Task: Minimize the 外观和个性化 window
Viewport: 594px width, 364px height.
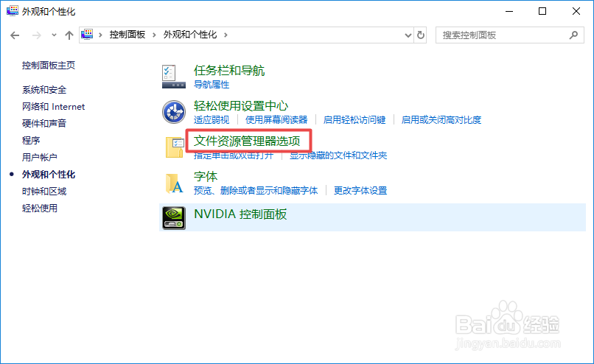Action: (x=509, y=11)
